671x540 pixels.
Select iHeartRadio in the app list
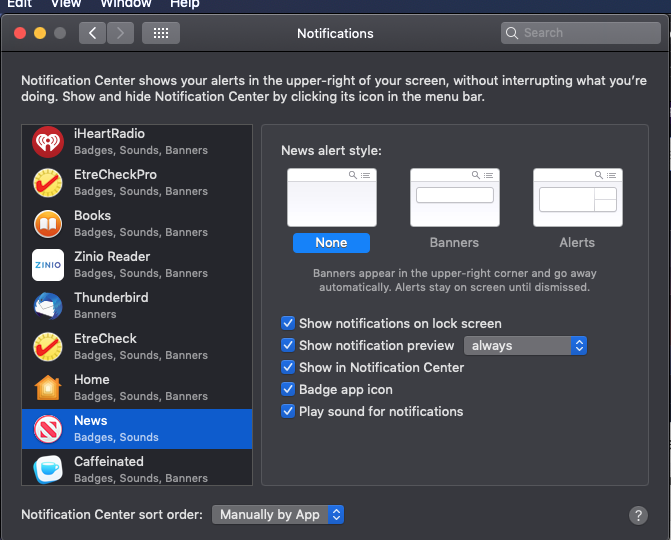pyautogui.click(x=137, y=142)
